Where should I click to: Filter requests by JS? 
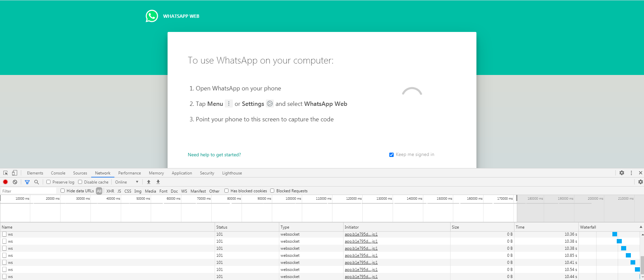coord(119,191)
